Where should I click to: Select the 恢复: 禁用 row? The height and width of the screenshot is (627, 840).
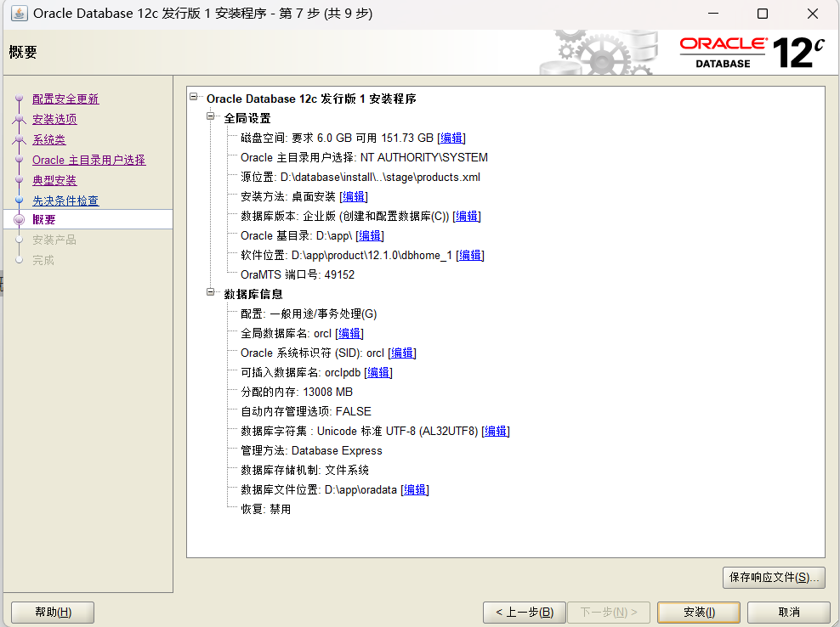pyautogui.click(x=266, y=509)
